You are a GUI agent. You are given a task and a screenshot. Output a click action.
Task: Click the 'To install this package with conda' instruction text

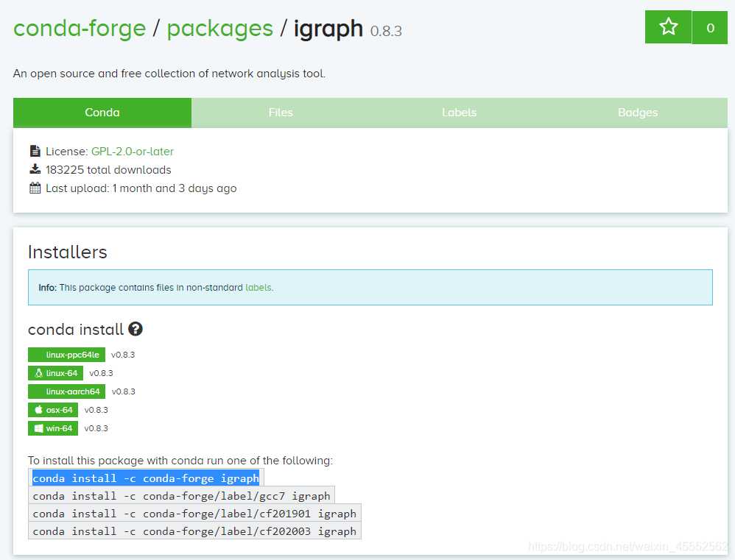click(180, 460)
